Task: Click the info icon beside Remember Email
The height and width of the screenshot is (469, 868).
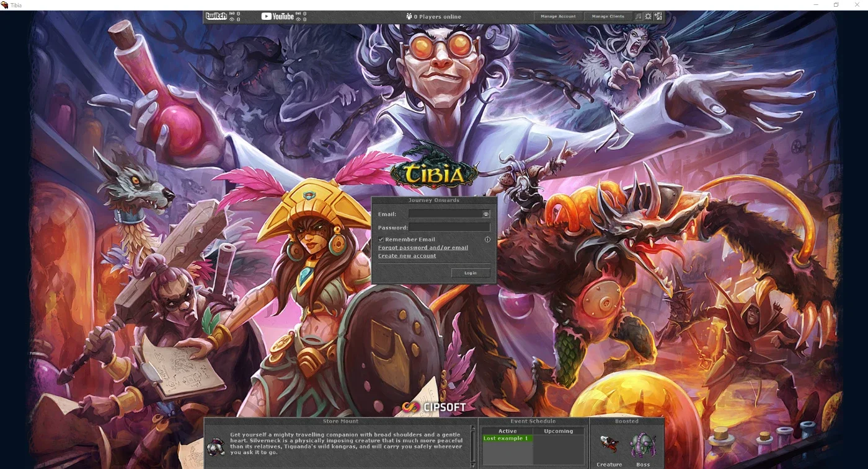Action: (487, 239)
